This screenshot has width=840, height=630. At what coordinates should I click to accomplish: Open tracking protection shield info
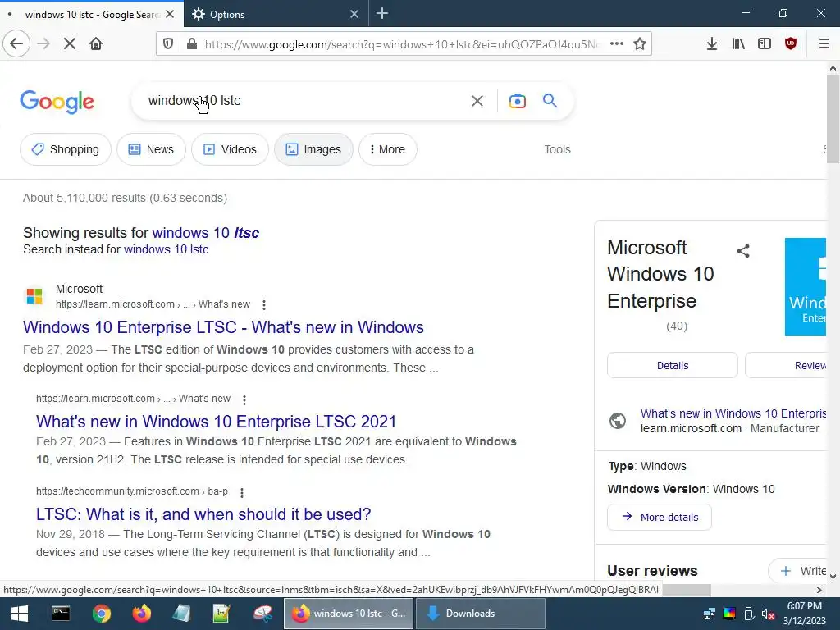coord(168,44)
